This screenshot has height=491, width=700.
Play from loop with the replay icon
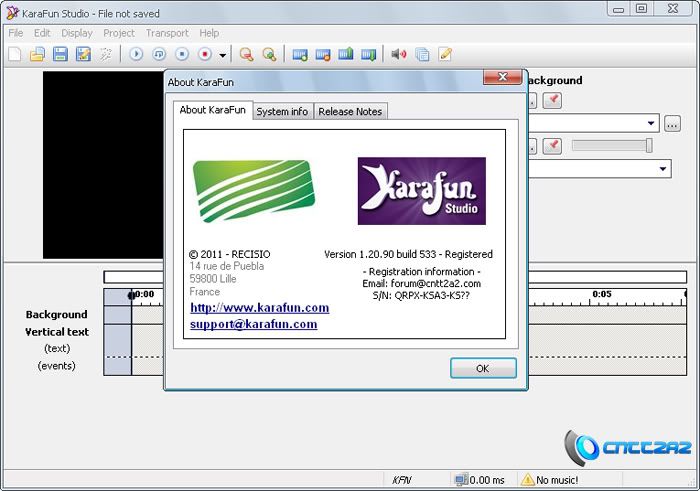(159, 54)
